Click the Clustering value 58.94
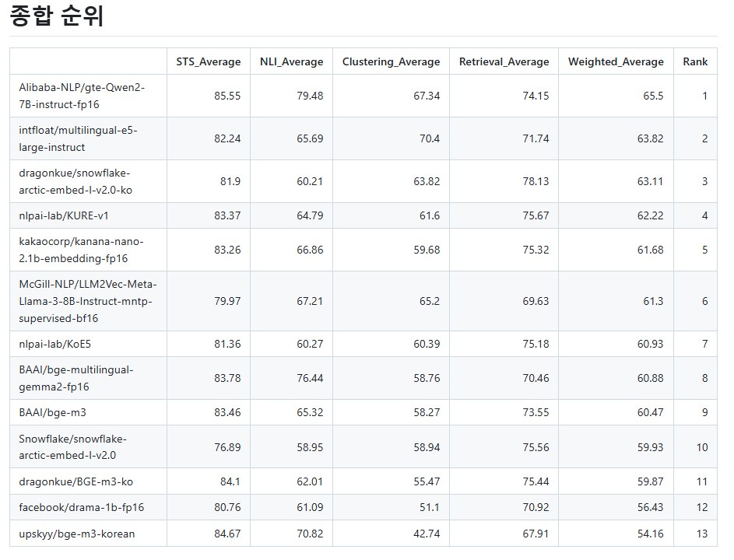The image size is (734, 560). click(427, 447)
